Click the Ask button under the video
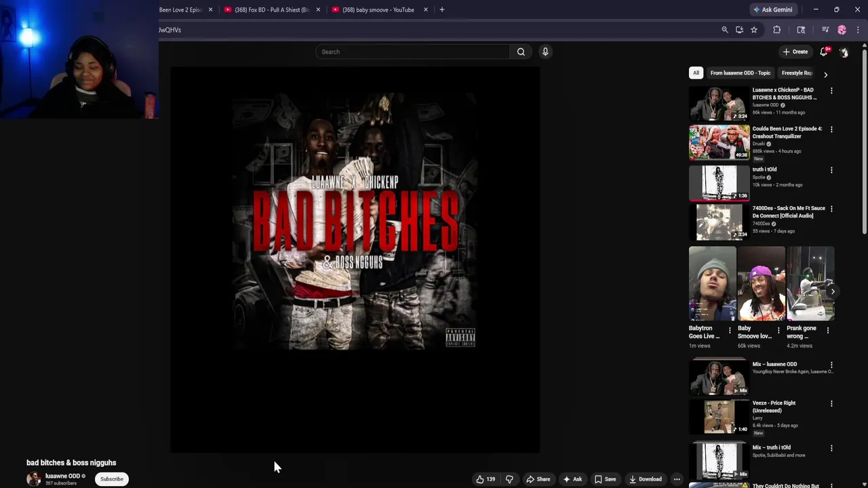The width and height of the screenshot is (868, 488). [572, 479]
